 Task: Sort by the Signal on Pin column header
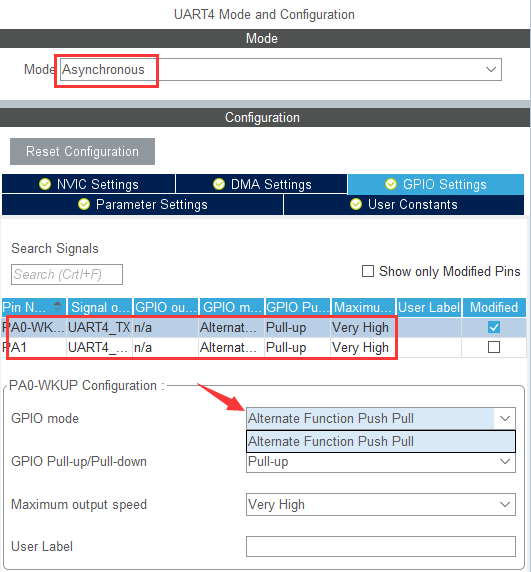pyautogui.click(x=100, y=307)
